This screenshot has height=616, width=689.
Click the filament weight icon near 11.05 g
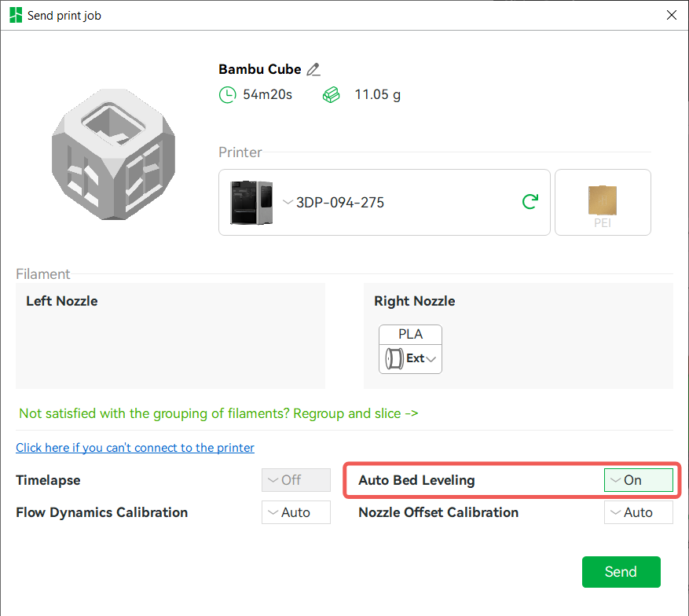(331, 94)
